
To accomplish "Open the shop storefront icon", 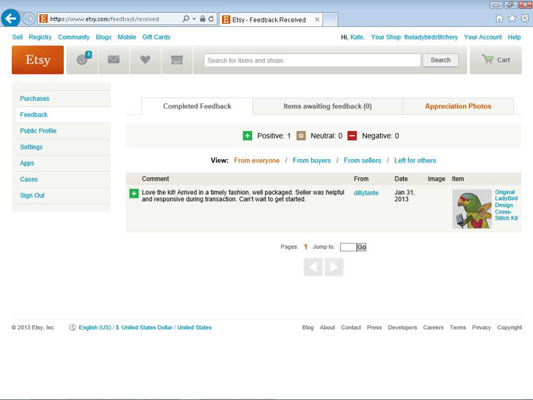I will (177, 60).
